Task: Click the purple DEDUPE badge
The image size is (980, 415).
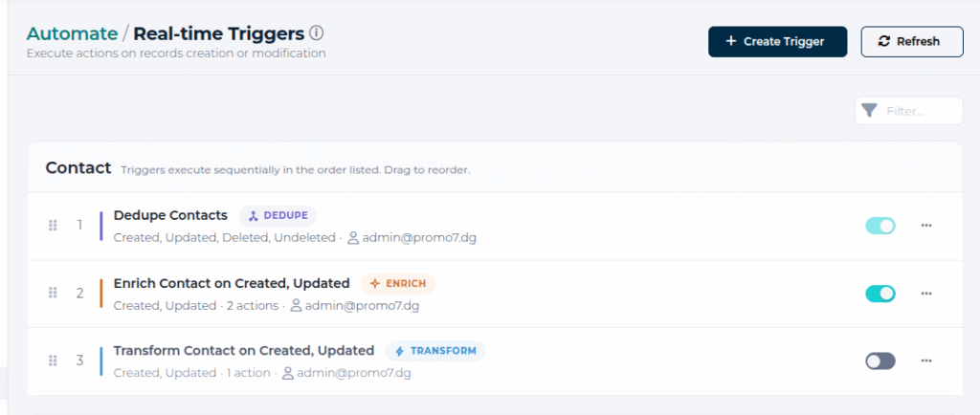Action: tap(278, 216)
